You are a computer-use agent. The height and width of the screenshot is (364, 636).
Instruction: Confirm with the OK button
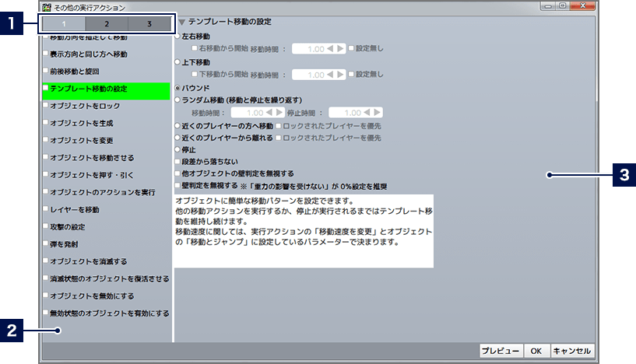tap(536, 351)
